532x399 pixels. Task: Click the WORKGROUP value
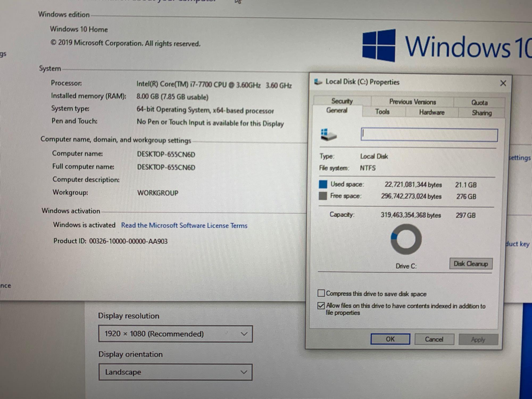coord(158,193)
